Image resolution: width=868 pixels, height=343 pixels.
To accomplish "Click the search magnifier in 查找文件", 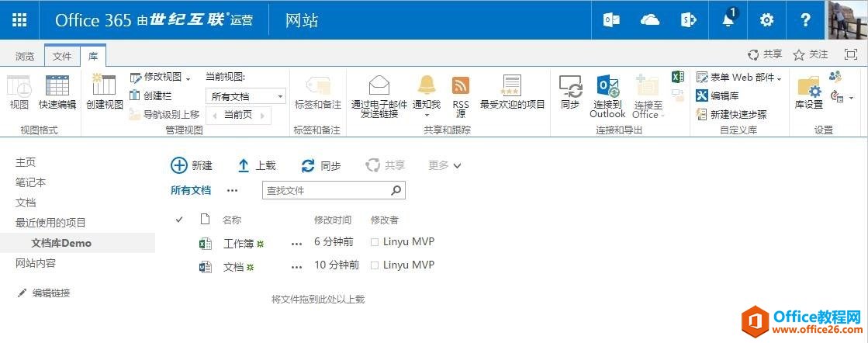I will click(x=396, y=190).
